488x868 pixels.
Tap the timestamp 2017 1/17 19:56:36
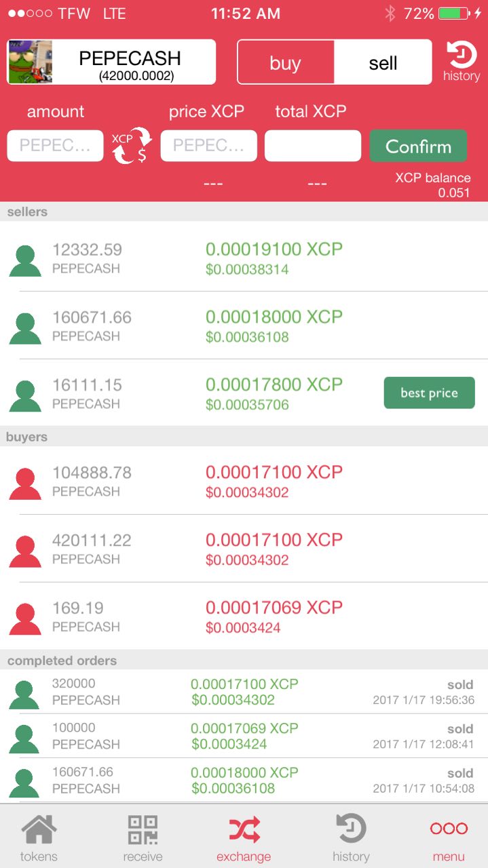tap(424, 700)
